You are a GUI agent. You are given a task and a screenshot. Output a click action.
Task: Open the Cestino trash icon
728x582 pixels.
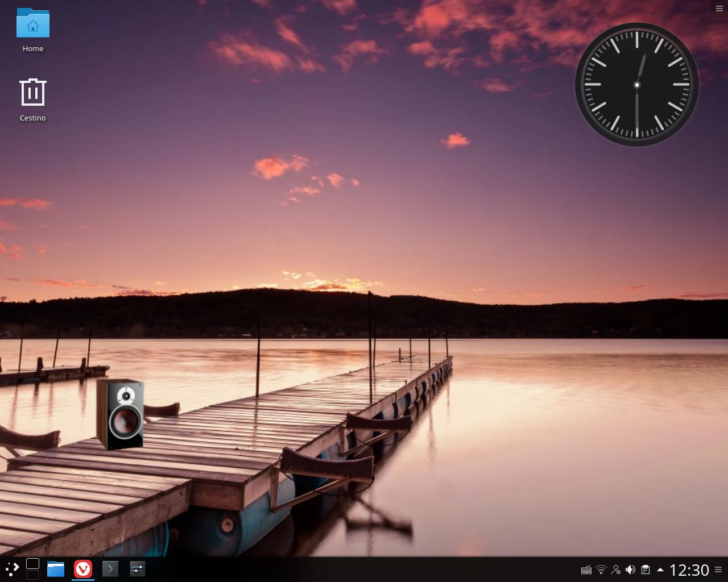(33, 100)
